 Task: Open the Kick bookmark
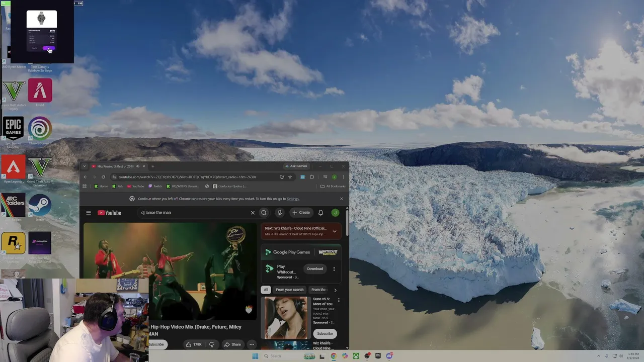117,187
